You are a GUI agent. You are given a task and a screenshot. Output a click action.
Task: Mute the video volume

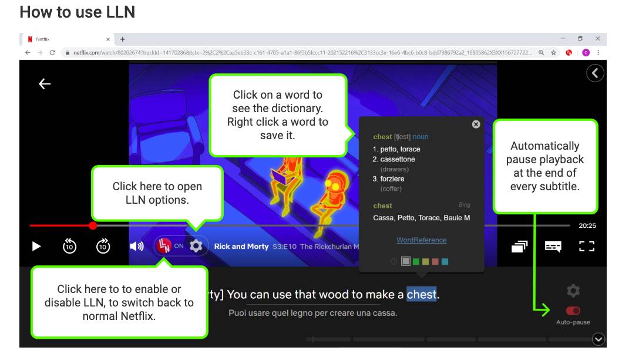pos(136,247)
